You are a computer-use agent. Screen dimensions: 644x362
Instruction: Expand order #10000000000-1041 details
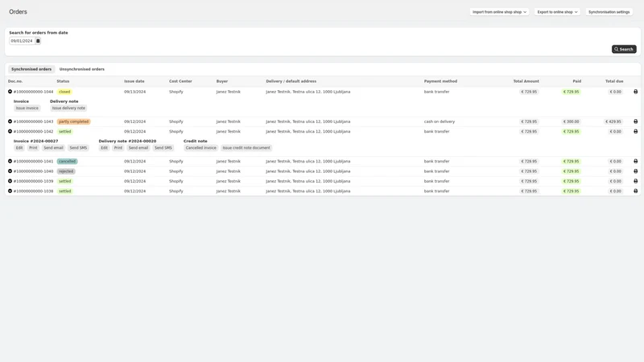(10, 162)
